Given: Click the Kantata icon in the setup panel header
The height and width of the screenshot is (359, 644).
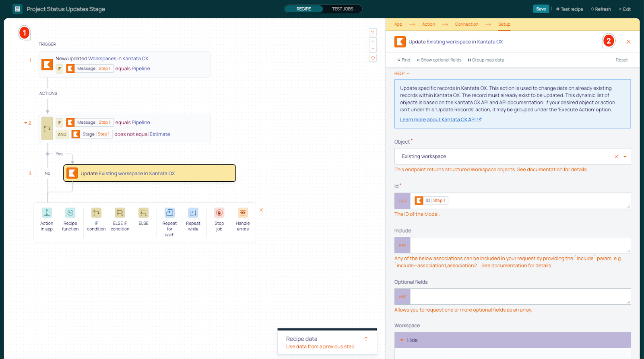Looking at the screenshot, I should (x=400, y=42).
